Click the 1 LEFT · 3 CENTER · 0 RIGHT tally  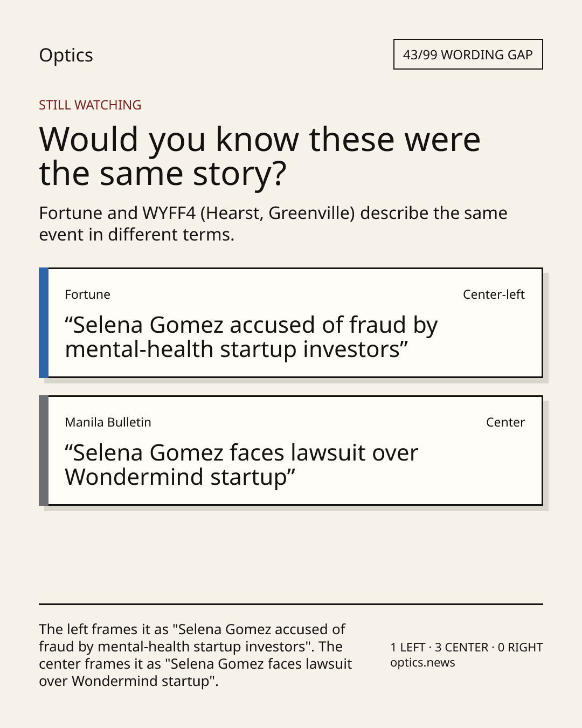(x=467, y=647)
